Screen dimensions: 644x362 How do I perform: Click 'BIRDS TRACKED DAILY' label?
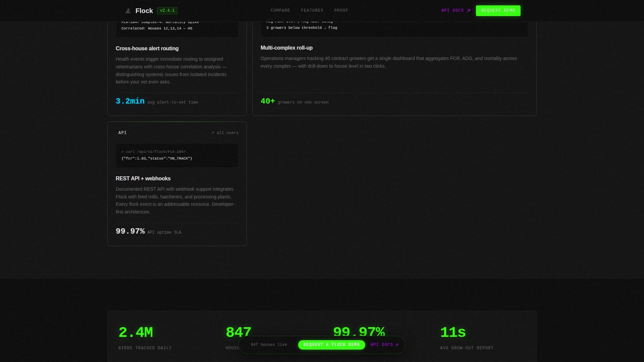coord(145,348)
